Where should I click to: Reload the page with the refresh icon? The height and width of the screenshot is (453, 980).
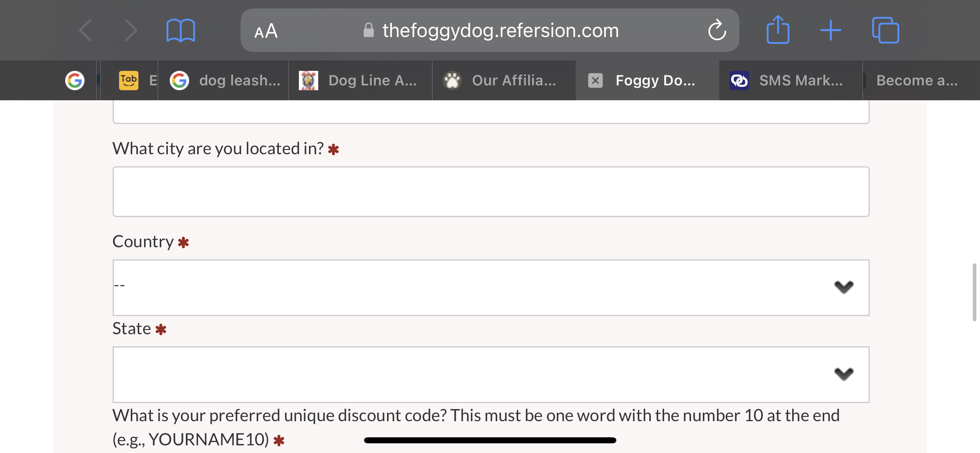click(717, 30)
